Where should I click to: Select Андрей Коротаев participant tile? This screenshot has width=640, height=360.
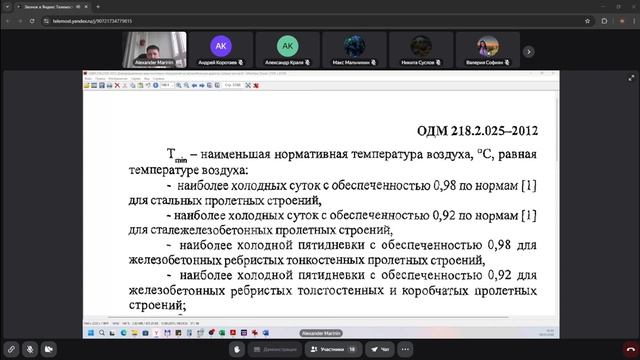coord(221,50)
